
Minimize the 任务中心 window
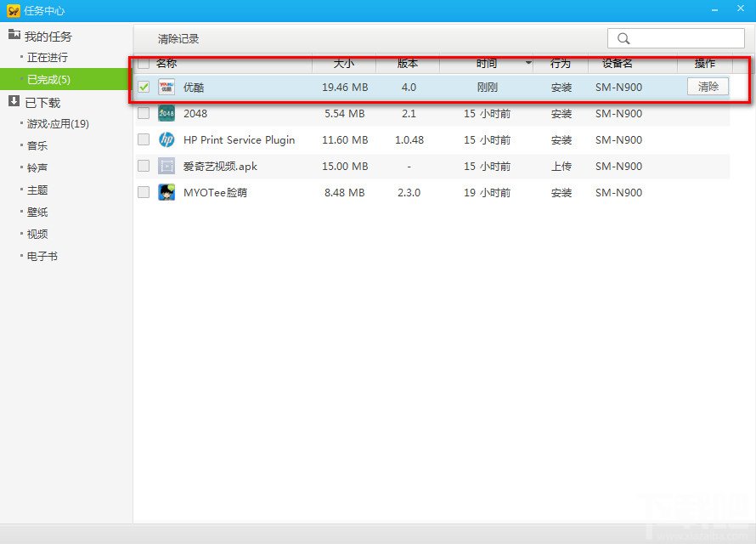pos(714,9)
